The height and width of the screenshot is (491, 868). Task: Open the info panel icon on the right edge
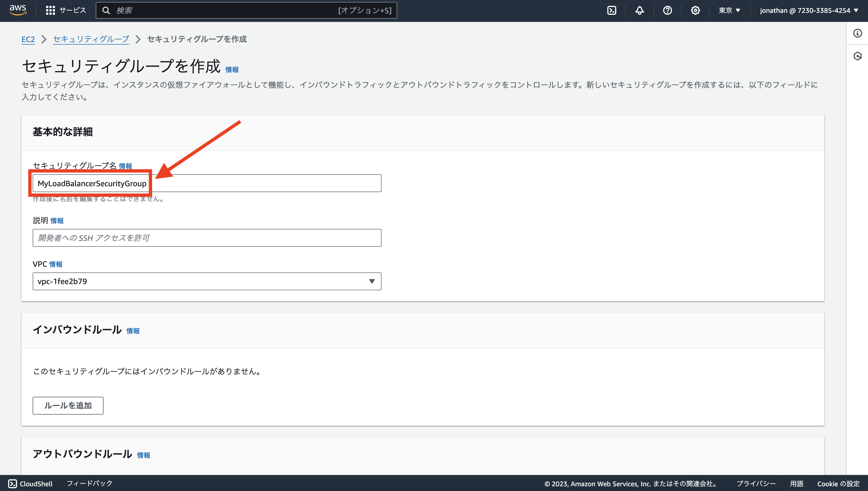858,33
